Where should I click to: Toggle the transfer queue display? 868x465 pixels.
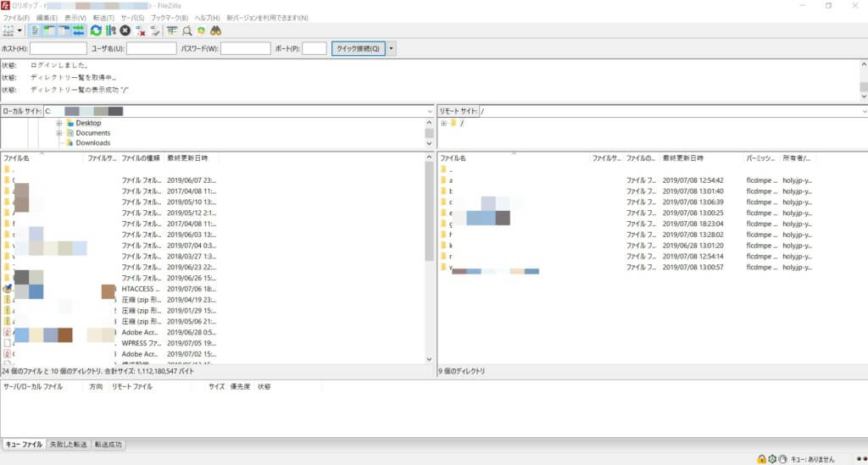78,30
